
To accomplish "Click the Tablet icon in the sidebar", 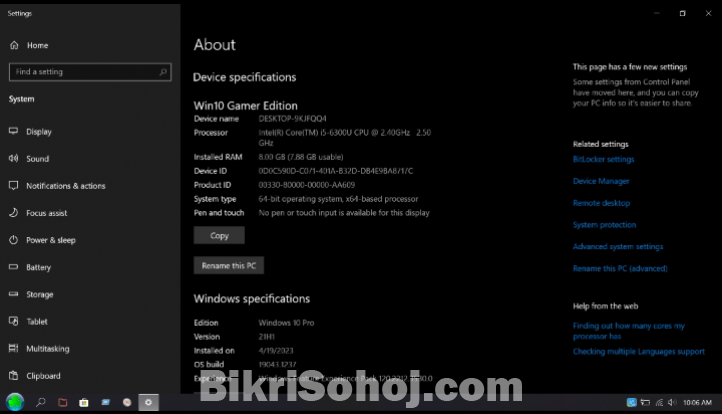I will [x=13, y=321].
